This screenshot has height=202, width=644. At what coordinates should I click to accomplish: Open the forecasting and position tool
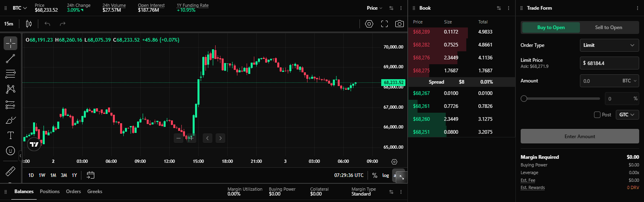coord(10,105)
